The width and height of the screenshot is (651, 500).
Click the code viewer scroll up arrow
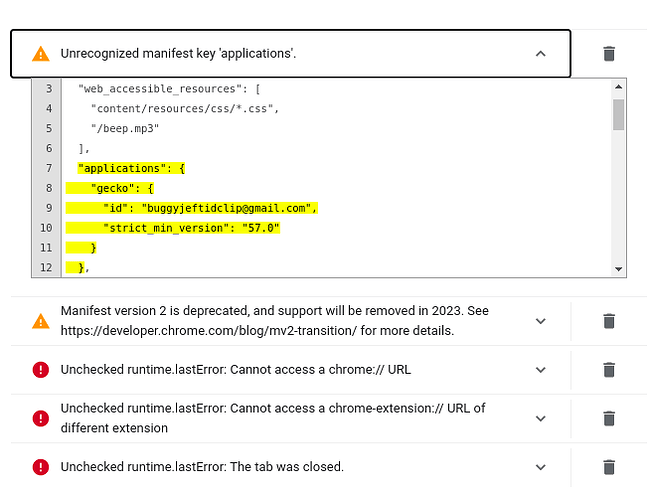(618, 87)
